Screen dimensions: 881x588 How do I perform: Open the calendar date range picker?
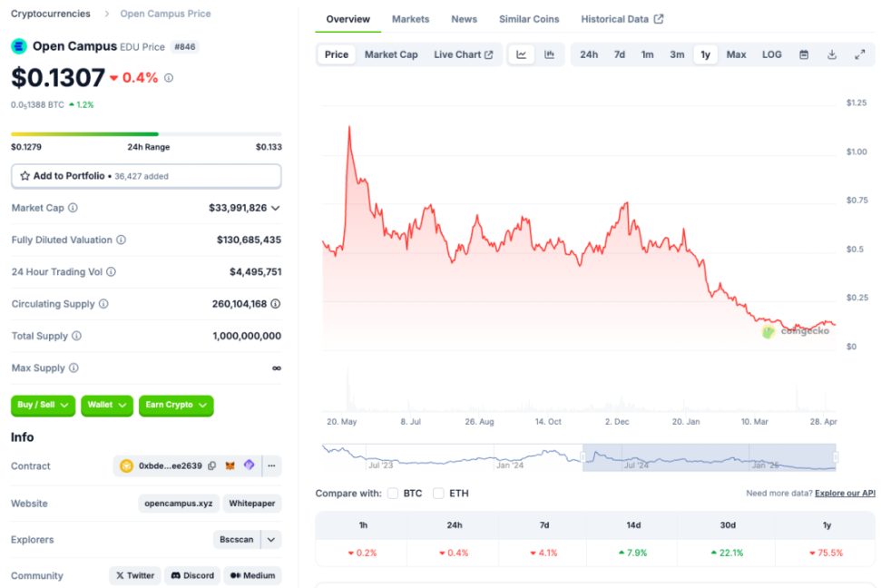pyautogui.click(x=804, y=54)
